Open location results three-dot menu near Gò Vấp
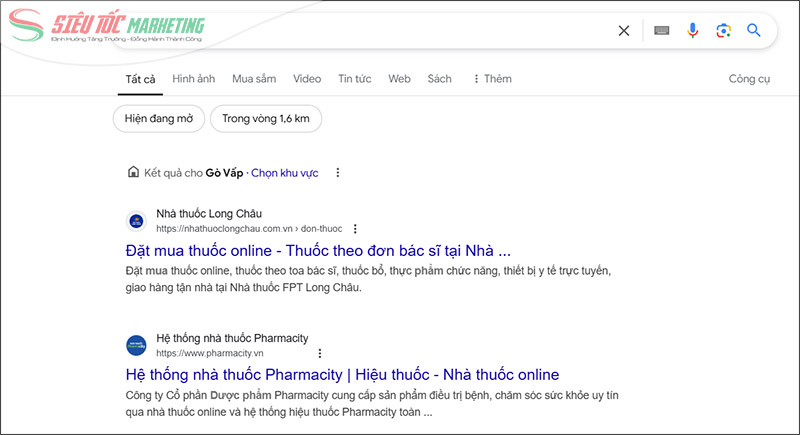800x435 pixels. coord(338,173)
